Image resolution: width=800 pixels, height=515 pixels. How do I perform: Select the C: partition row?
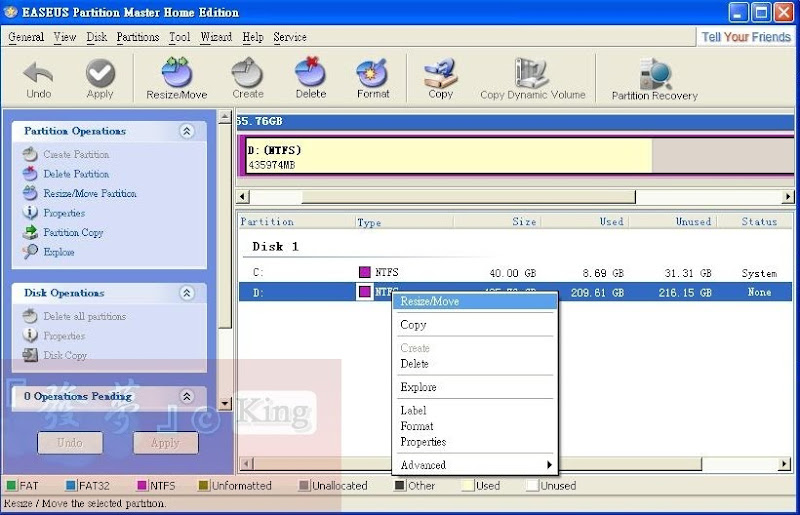tap(515, 273)
